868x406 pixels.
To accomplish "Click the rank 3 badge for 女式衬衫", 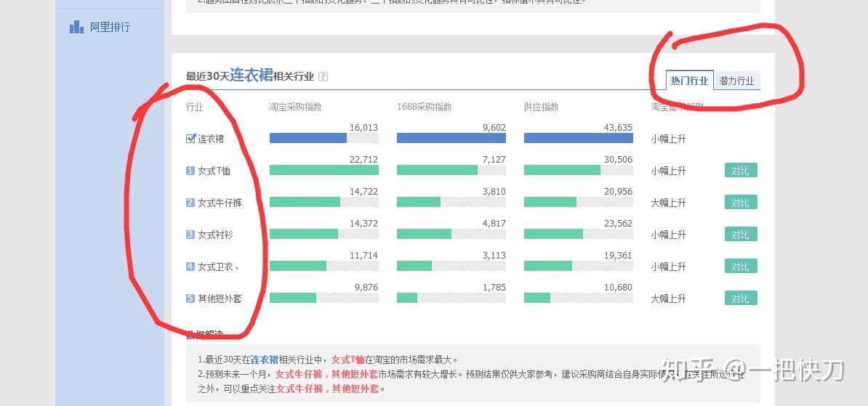I will (x=190, y=235).
